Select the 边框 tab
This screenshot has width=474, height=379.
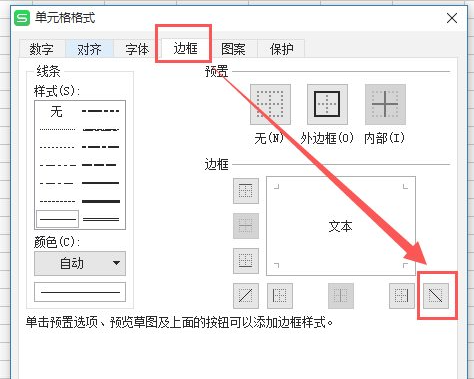click(x=185, y=48)
